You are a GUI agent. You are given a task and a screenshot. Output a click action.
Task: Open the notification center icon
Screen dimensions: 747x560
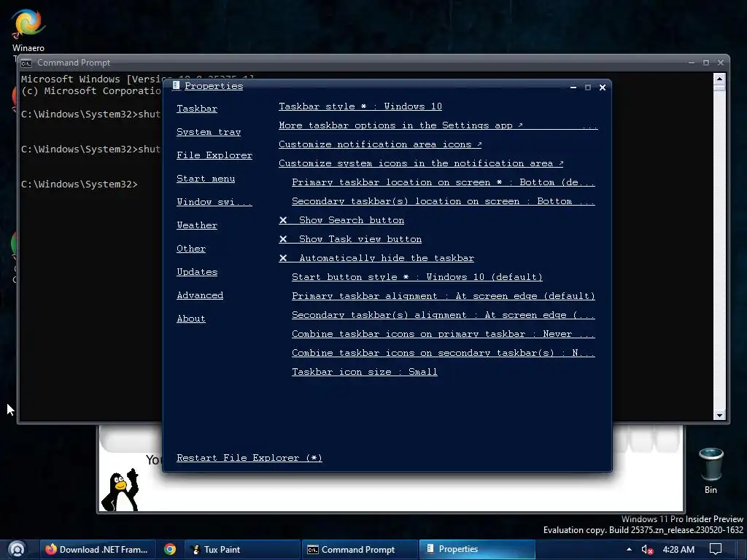point(715,550)
